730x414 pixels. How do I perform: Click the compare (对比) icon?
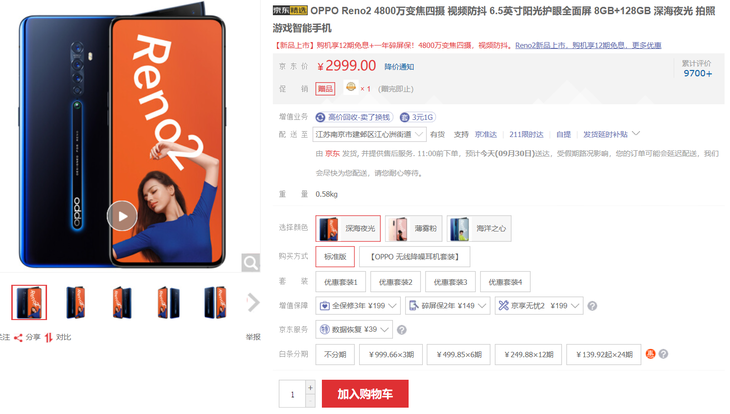click(48, 338)
